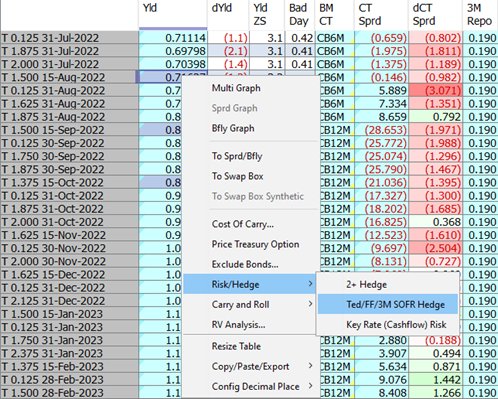498x399 pixels.
Task: Click CT Sprd value 9.076
Action: [381, 380]
